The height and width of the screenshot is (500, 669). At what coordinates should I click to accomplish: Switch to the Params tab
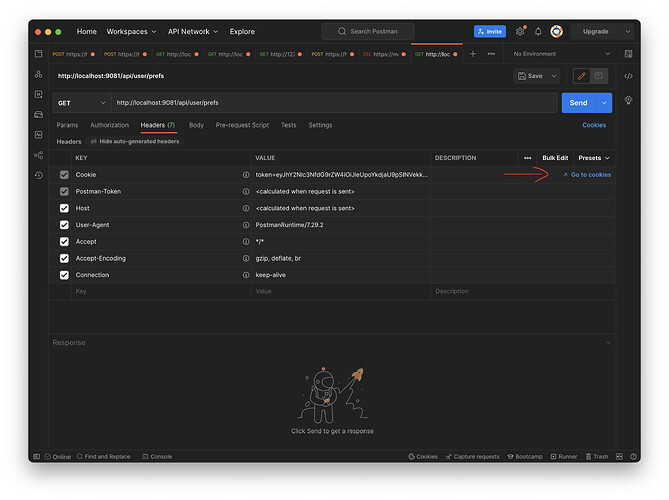pyautogui.click(x=67, y=125)
